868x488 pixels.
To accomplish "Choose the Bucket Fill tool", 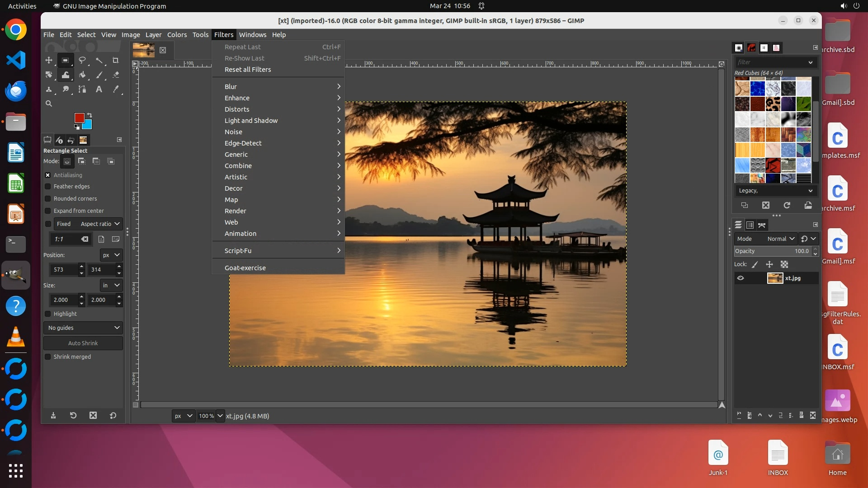I will (x=82, y=75).
